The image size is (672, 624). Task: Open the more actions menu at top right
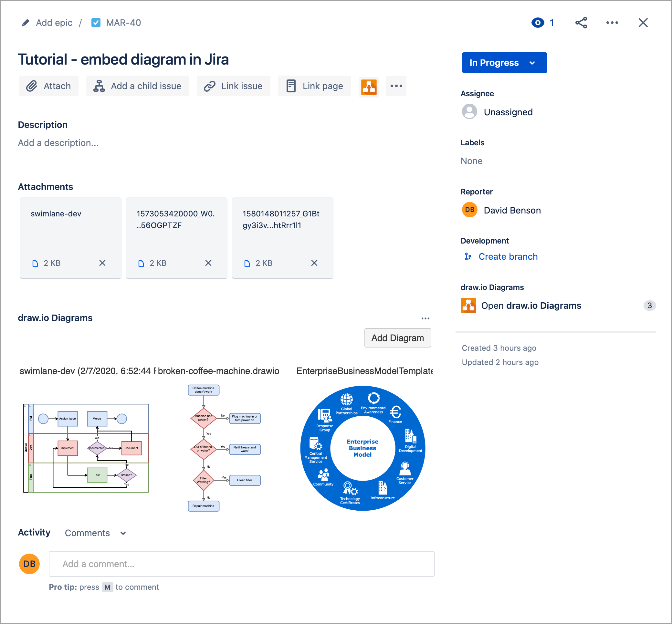(612, 23)
